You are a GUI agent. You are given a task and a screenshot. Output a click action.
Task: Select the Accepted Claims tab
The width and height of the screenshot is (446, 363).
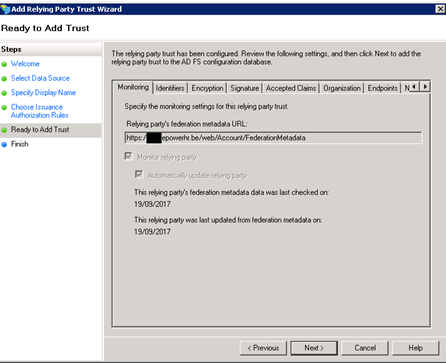pos(291,88)
